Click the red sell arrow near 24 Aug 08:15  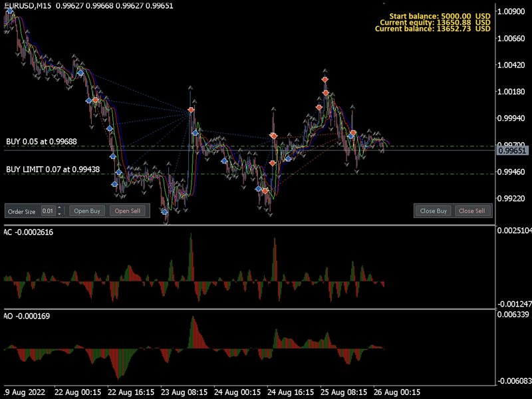[273, 136]
